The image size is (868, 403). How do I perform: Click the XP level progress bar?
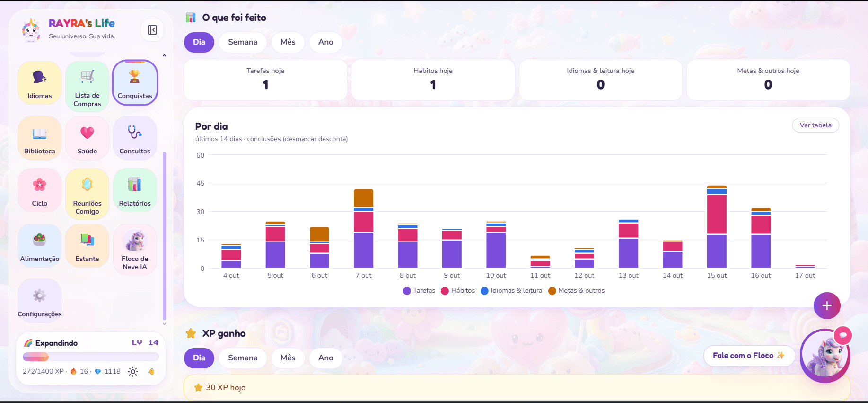pos(91,357)
